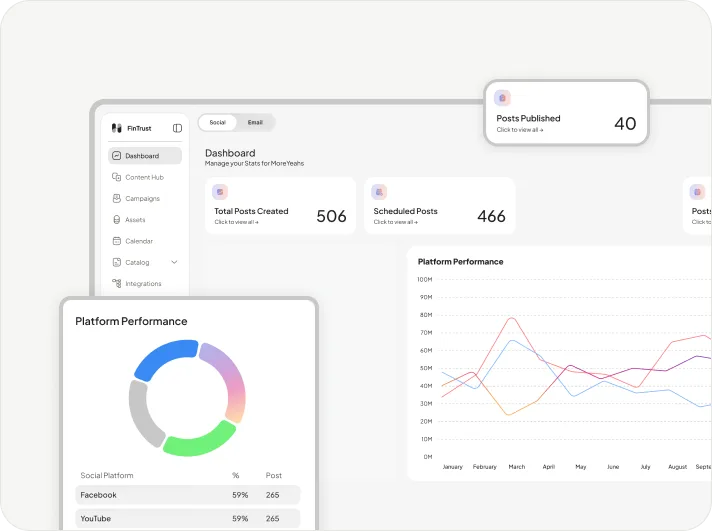Open Content Hub in the sidebar
712x531 pixels.
point(145,177)
